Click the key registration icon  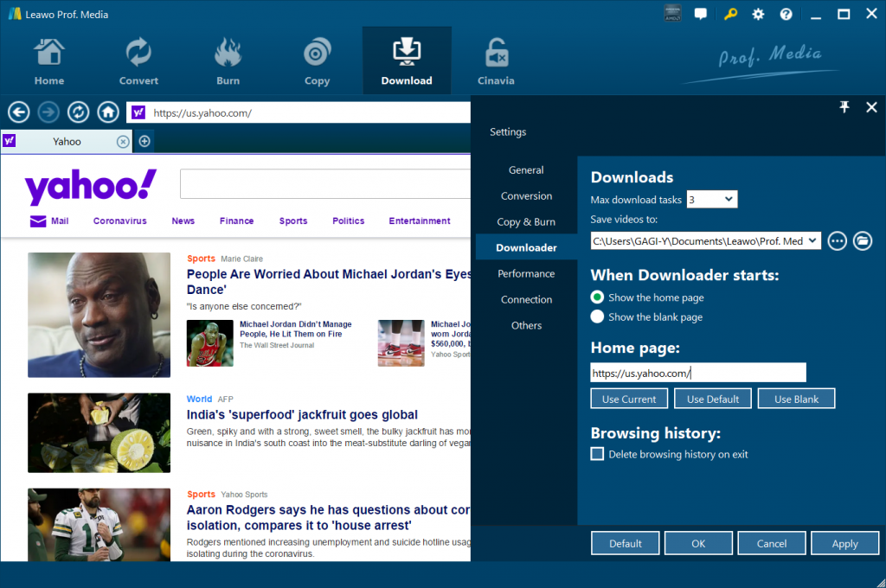tap(730, 14)
